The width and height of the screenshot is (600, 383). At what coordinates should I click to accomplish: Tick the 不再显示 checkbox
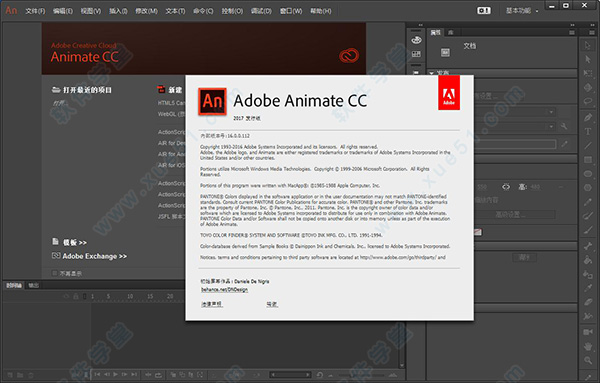pyautogui.click(x=54, y=273)
